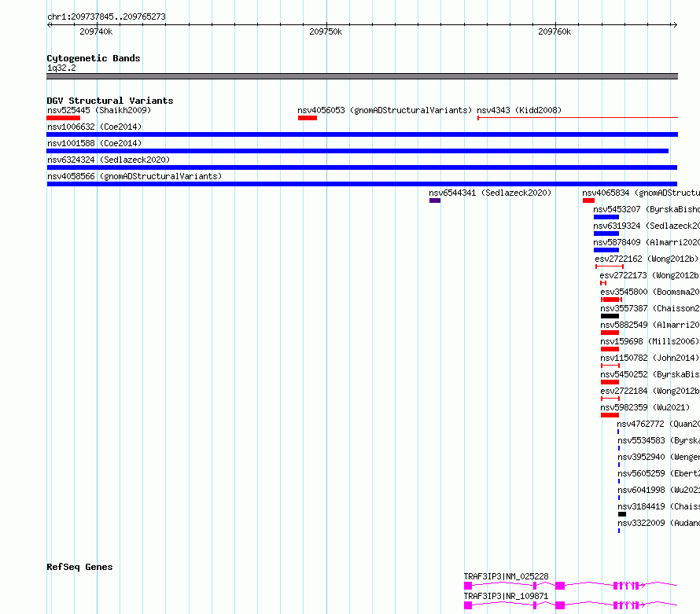700x614 pixels.
Task: Click the nsv3952940 variant label
Action: point(658,457)
